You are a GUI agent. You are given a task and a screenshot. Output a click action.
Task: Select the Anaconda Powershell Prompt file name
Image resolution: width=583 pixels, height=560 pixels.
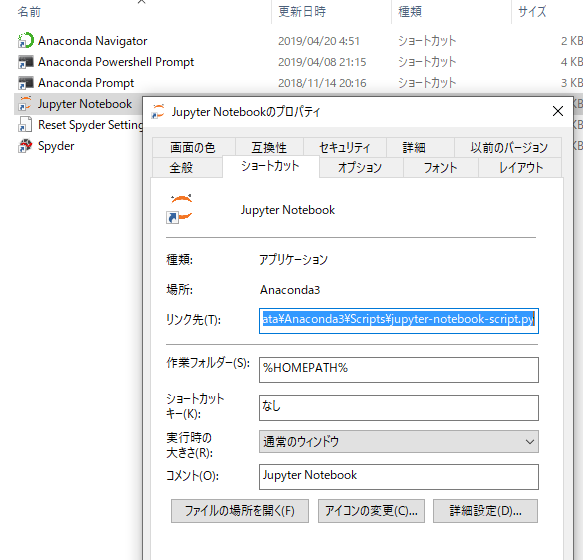point(116,62)
